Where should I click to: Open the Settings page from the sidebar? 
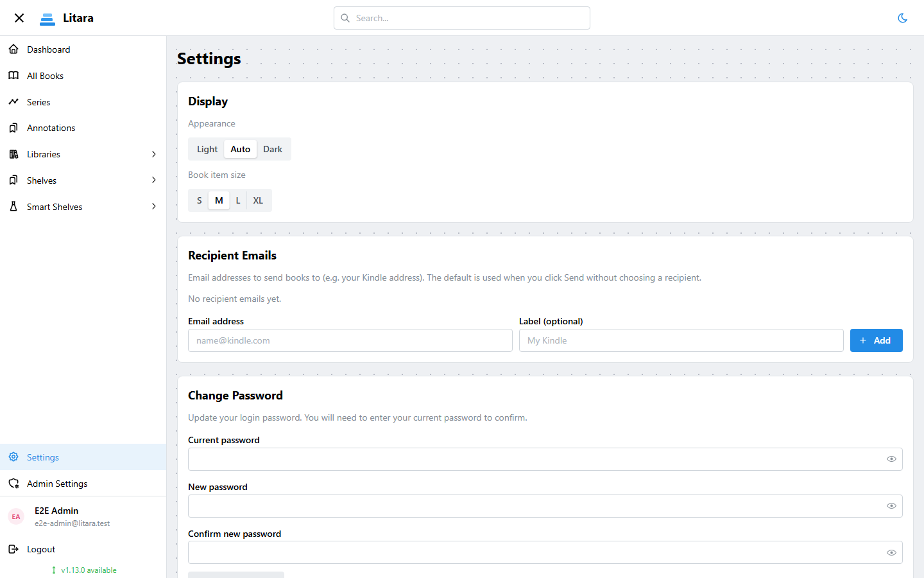pyautogui.click(x=42, y=457)
